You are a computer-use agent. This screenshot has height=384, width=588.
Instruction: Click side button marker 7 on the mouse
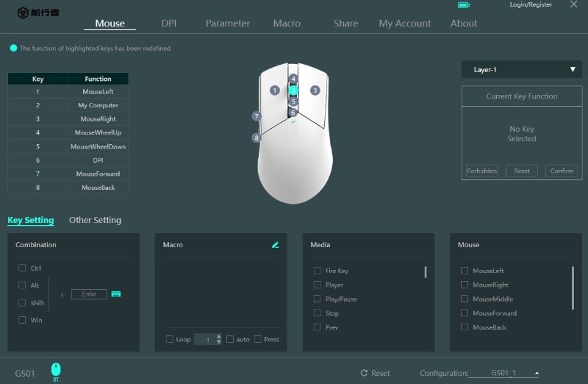click(x=257, y=116)
